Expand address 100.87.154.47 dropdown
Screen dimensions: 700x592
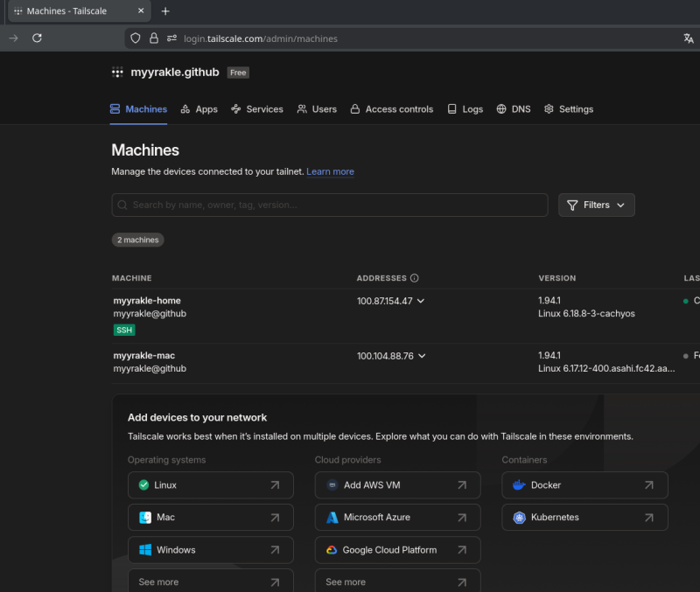(421, 301)
